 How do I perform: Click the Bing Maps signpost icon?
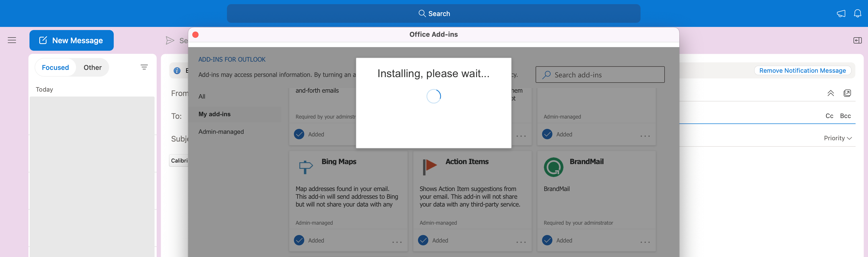(306, 167)
